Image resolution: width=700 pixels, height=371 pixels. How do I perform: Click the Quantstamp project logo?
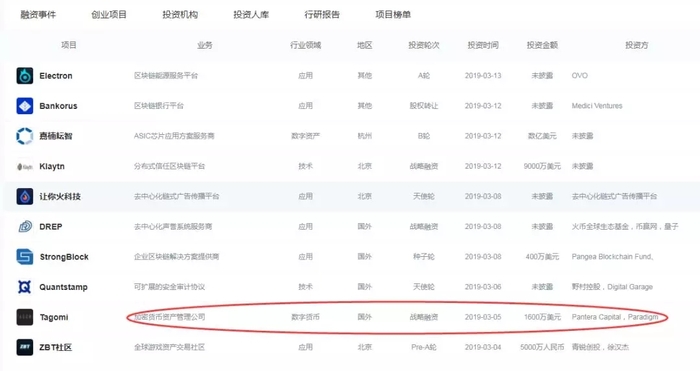[x=25, y=287]
